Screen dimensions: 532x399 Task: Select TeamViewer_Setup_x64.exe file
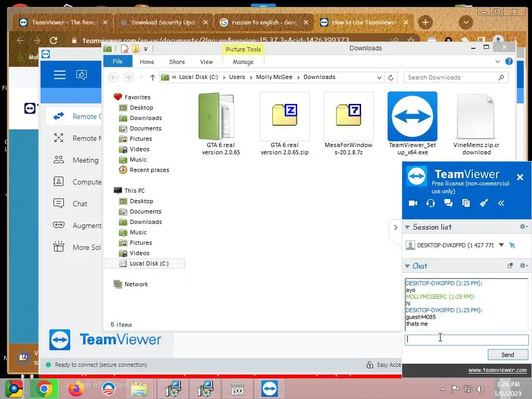(412, 124)
